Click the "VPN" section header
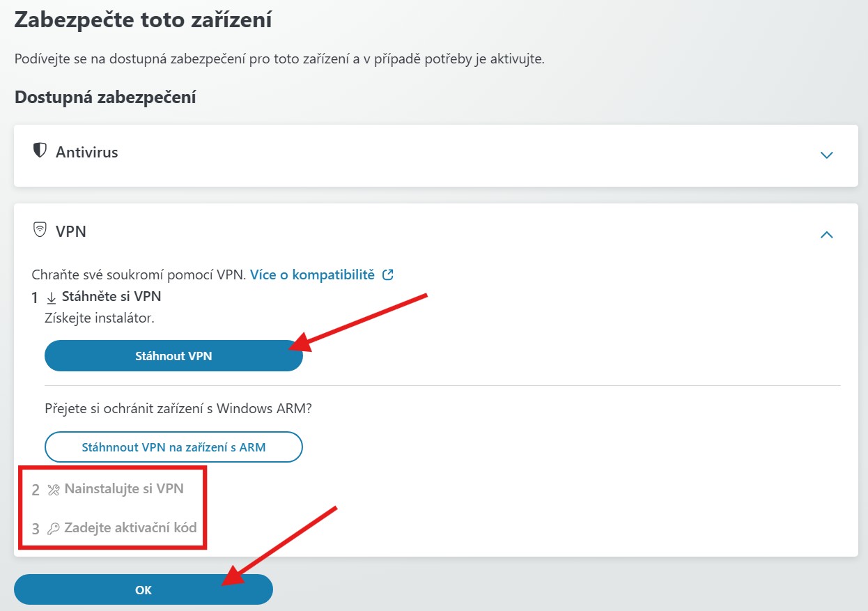The width and height of the screenshot is (868, 611). click(72, 231)
